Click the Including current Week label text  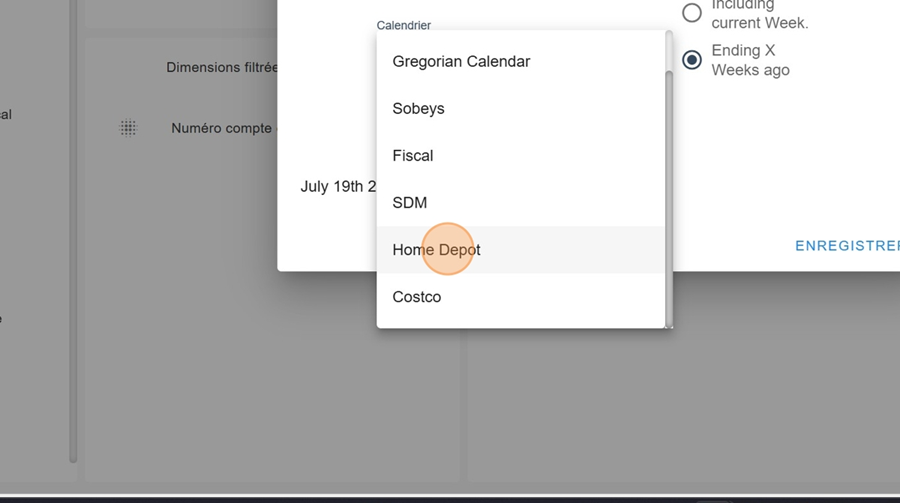pos(759,14)
